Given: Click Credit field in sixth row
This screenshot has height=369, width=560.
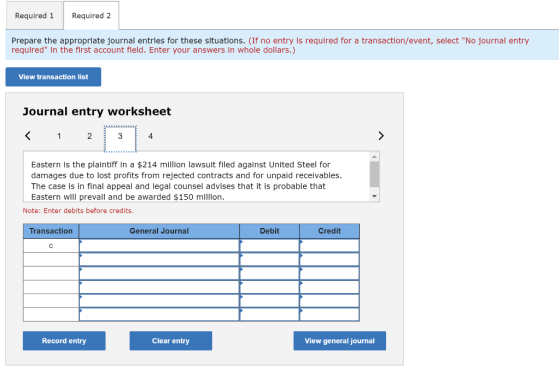Looking at the screenshot, I should (330, 314).
